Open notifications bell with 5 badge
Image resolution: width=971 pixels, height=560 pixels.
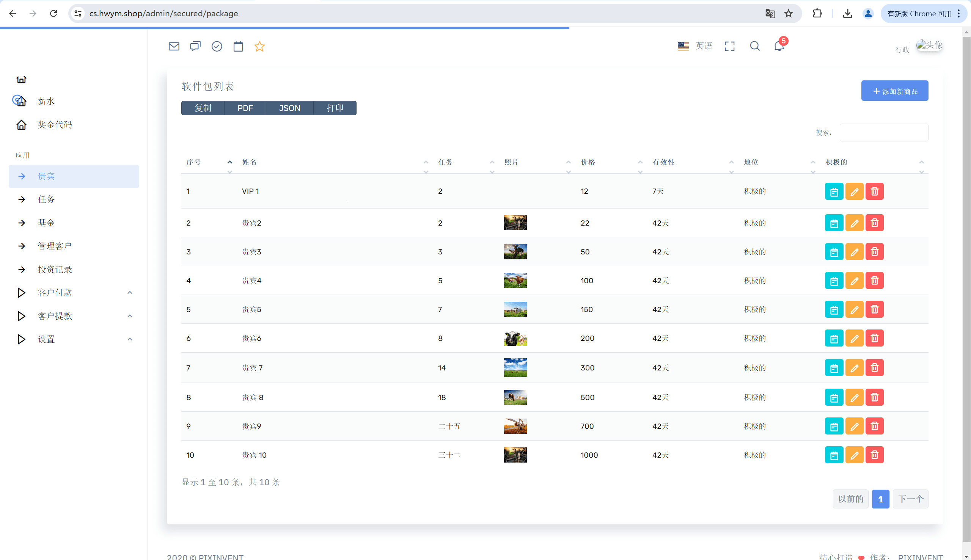tap(779, 46)
